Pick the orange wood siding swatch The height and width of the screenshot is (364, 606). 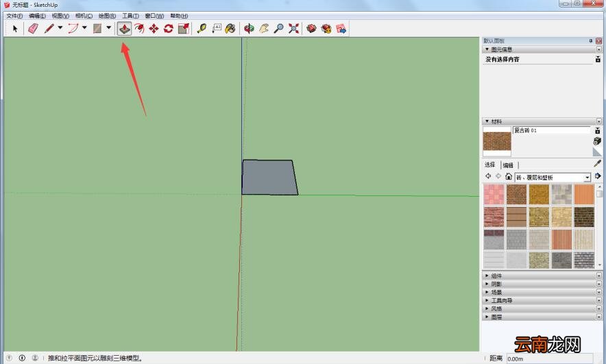coord(584,195)
